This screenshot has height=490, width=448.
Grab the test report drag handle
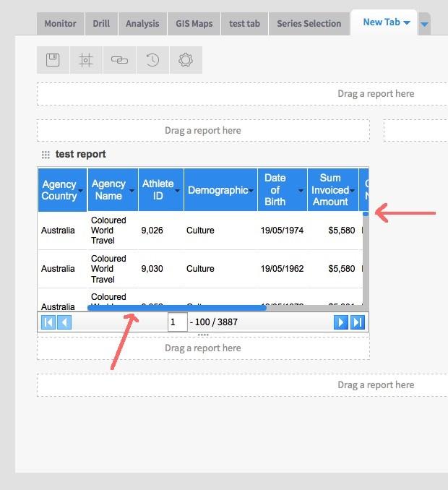pyautogui.click(x=46, y=155)
